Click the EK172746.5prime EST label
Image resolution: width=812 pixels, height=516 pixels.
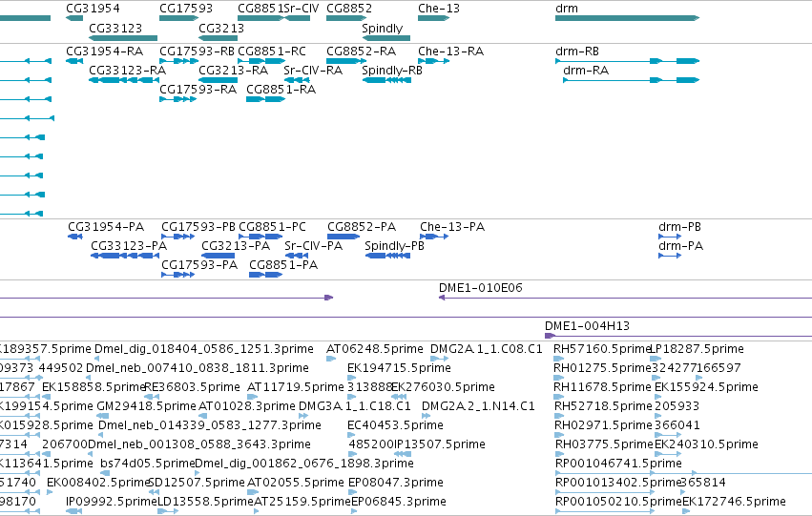[x=734, y=502]
